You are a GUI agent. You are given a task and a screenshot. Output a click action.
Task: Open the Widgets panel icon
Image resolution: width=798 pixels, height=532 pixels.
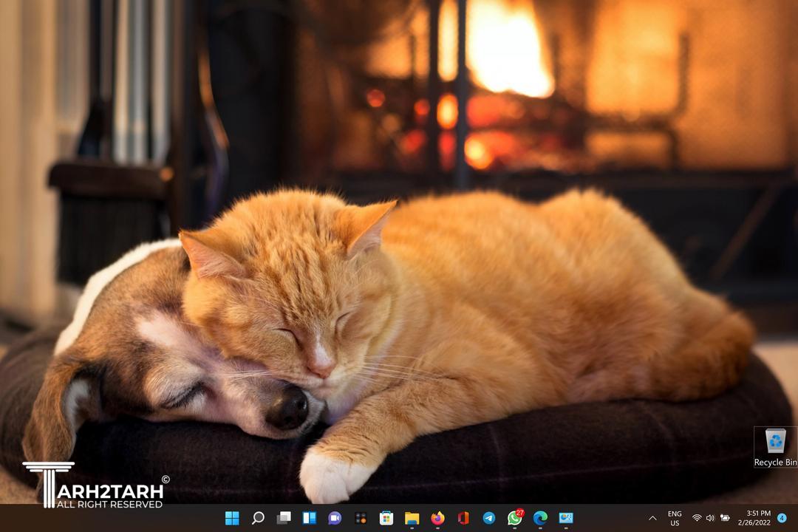pos(309,518)
